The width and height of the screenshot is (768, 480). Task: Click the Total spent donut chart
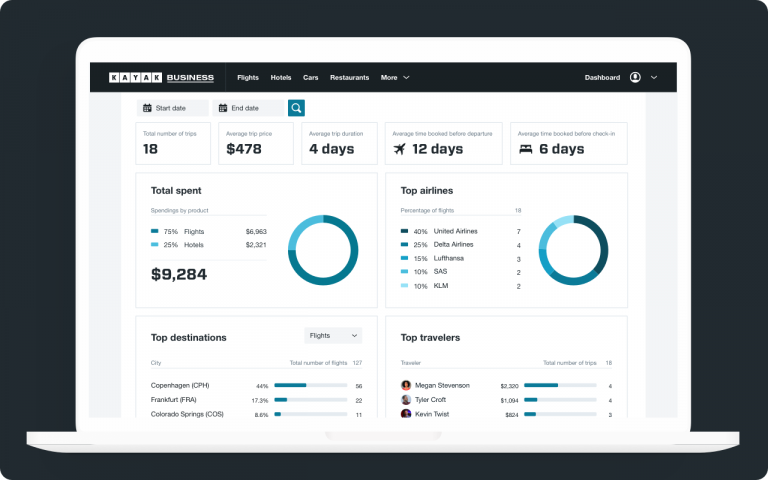pyautogui.click(x=323, y=250)
